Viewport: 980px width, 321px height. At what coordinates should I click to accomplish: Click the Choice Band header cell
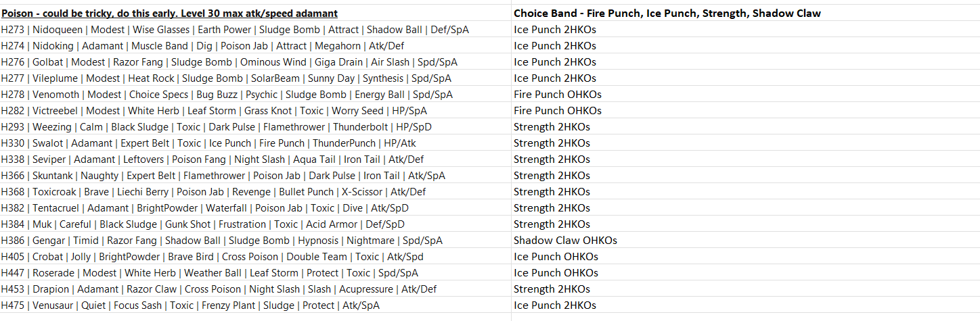[x=667, y=14]
